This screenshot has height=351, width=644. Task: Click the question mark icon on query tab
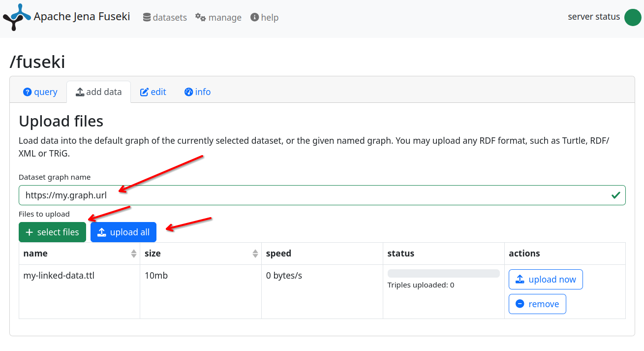coord(27,92)
